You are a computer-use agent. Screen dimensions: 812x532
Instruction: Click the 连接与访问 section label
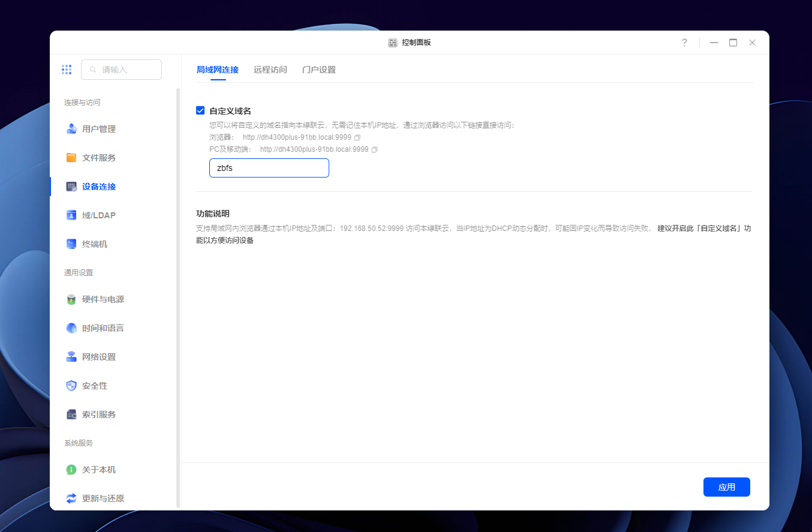pyautogui.click(x=82, y=103)
